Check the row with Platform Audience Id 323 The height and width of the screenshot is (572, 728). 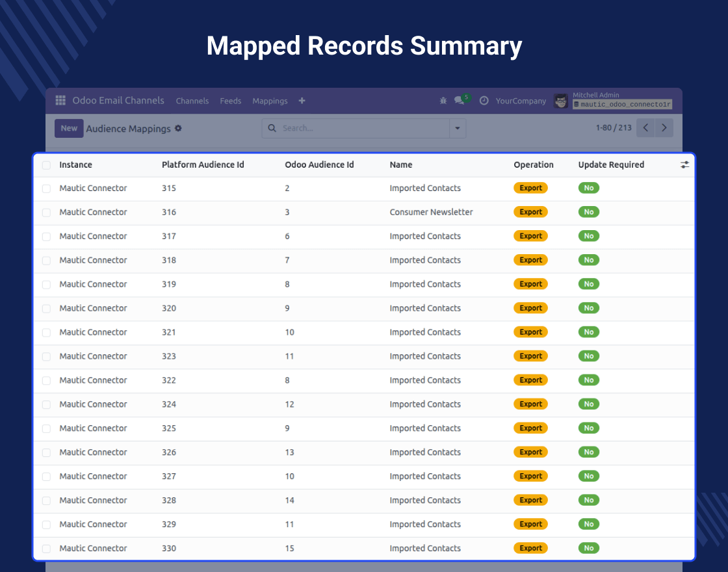(46, 357)
